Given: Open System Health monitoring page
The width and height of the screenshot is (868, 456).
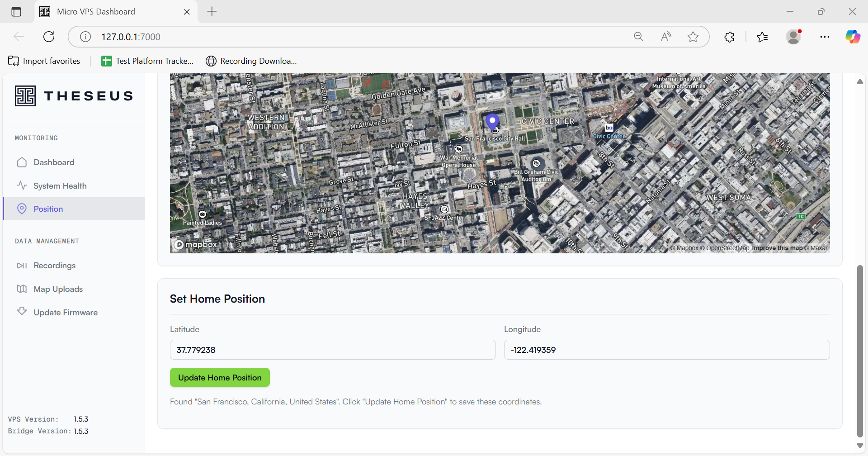Looking at the screenshot, I should pos(60,186).
